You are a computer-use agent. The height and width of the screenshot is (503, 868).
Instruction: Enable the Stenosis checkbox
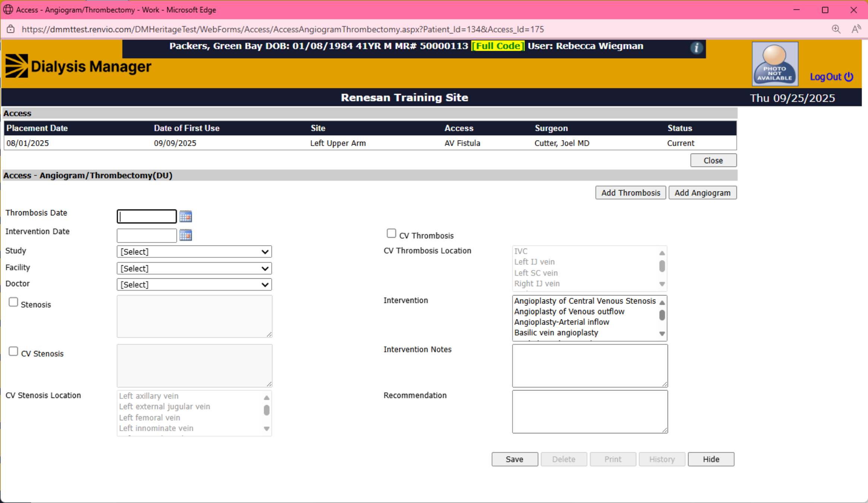pyautogui.click(x=13, y=302)
